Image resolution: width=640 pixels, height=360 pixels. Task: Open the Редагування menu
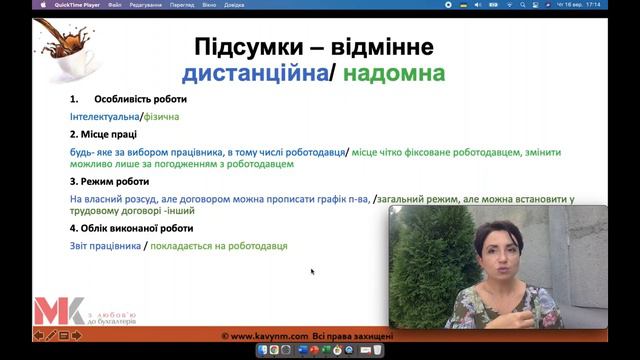point(146,5)
